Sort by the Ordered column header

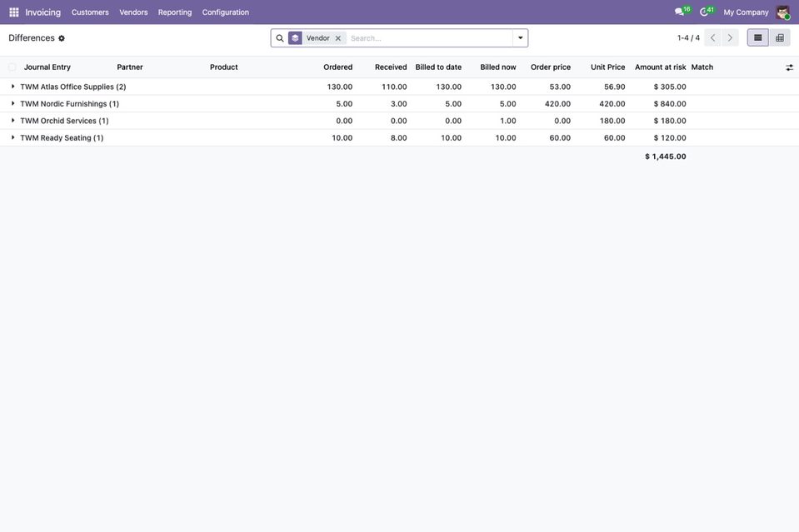[x=337, y=67]
